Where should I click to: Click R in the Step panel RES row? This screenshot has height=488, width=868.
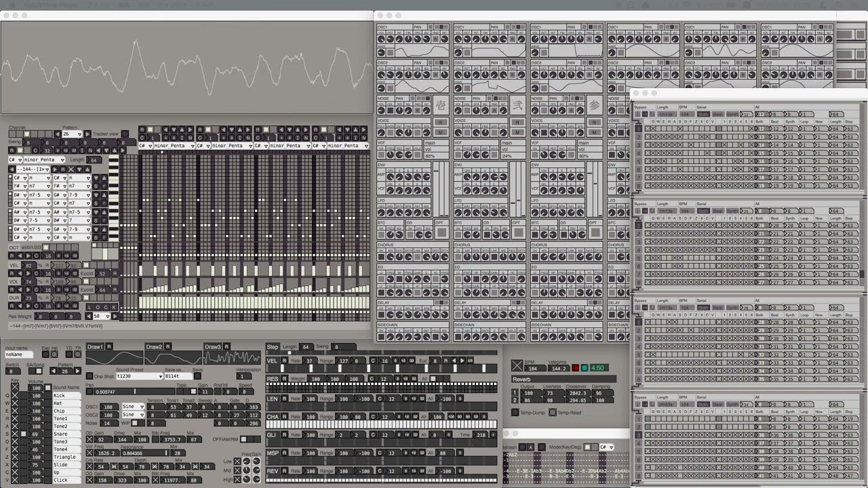(285, 380)
